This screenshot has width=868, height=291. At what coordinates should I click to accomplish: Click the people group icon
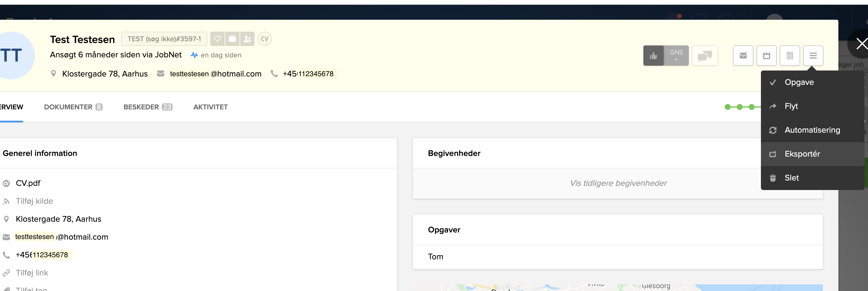coord(247,39)
